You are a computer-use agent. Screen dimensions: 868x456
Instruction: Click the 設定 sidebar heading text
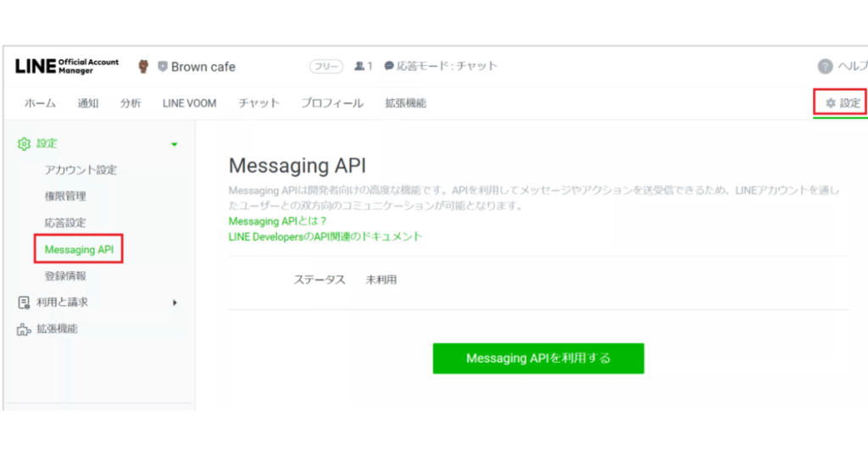coord(47,143)
